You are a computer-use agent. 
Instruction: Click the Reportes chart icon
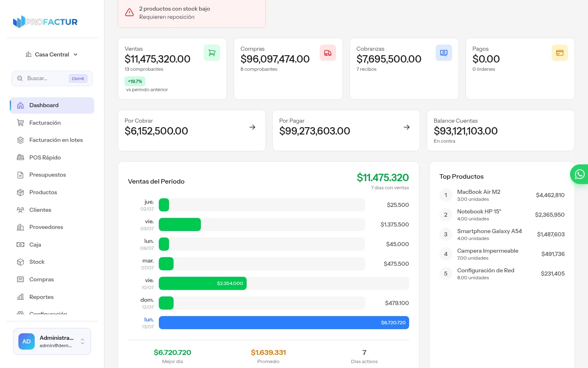click(20, 297)
